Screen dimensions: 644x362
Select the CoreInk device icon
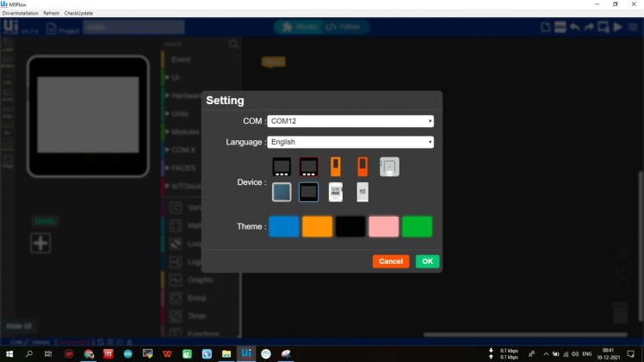pyautogui.click(x=336, y=192)
